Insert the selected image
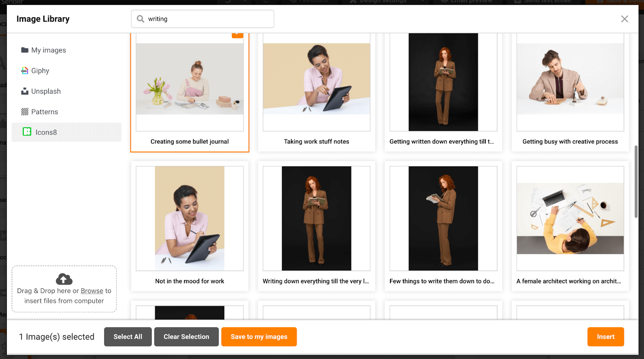Screen dimensions: 644x359 click(x=605, y=337)
